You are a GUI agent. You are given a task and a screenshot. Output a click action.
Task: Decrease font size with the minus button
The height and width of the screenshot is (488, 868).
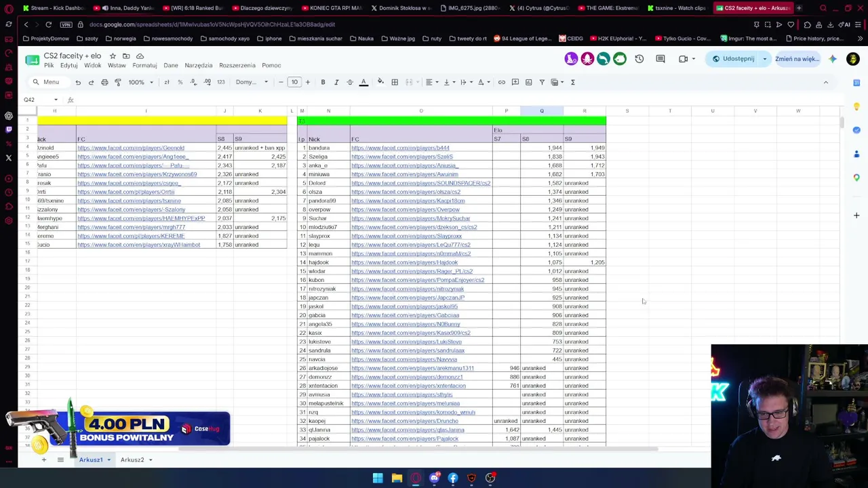281,82
